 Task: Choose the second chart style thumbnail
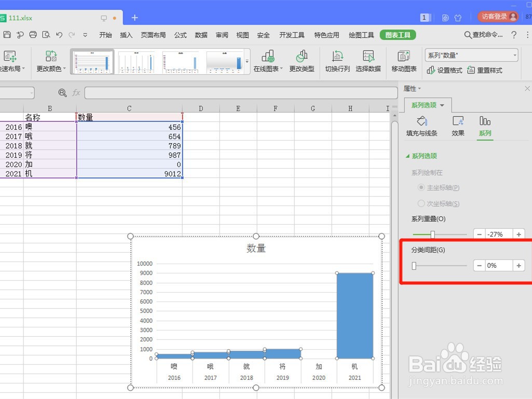click(x=137, y=62)
